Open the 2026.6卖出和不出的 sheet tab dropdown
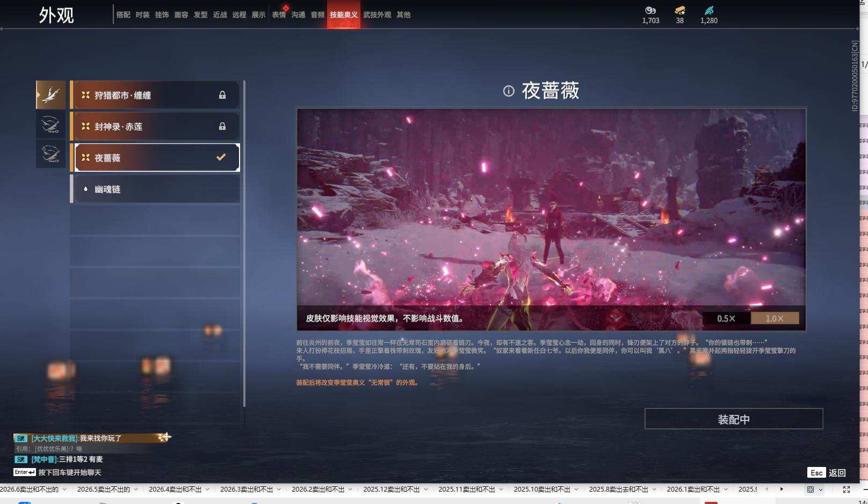This screenshot has width=868, height=504. (64, 490)
